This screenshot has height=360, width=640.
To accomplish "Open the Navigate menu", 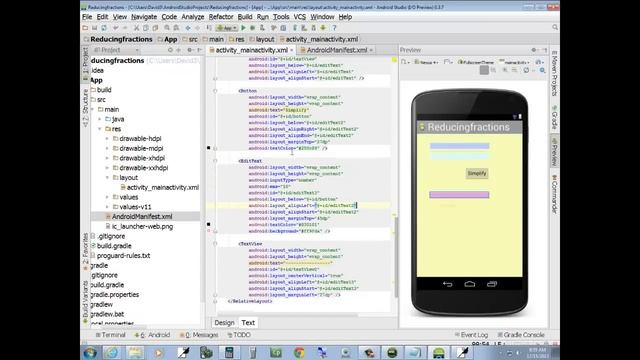I will click(144, 17).
